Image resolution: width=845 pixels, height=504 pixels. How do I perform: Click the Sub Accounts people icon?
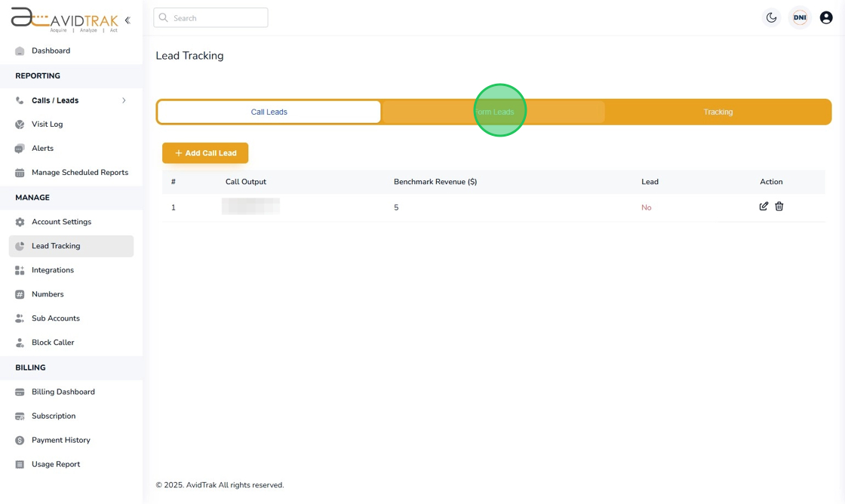coord(20,318)
